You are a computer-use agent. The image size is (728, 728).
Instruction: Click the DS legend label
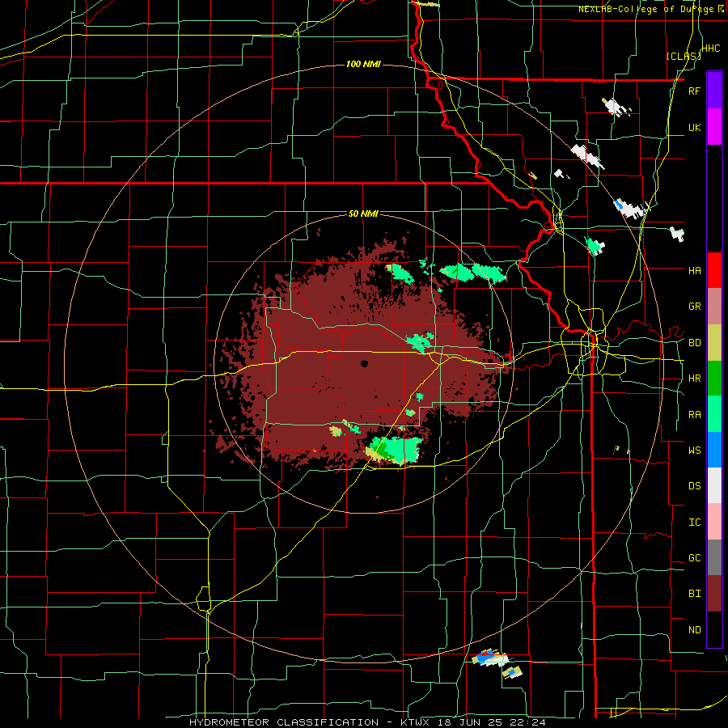694,486
